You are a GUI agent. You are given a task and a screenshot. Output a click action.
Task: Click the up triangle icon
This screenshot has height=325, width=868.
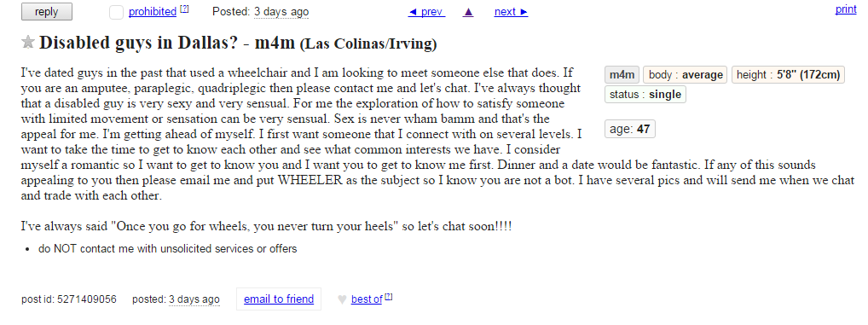pyautogui.click(x=468, y=12)
